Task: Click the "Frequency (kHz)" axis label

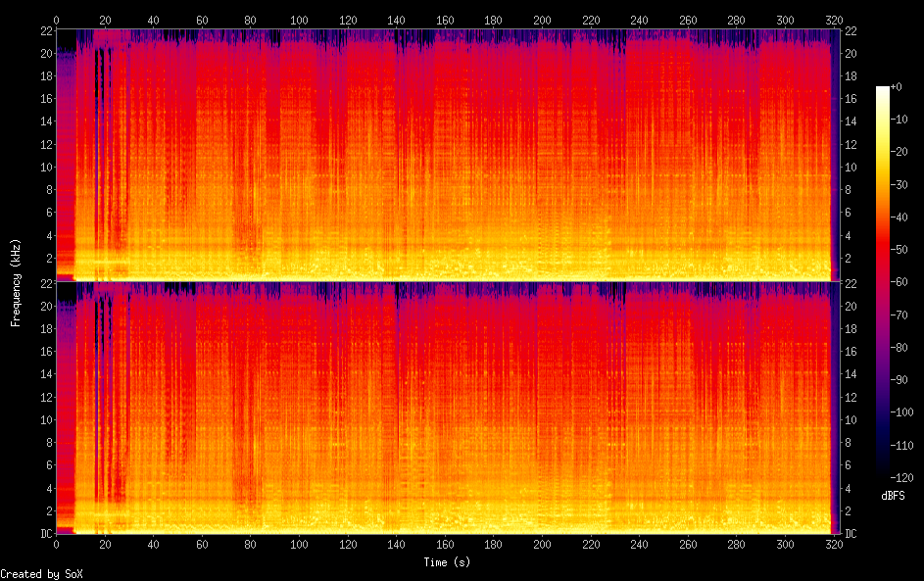Action: click(15, 282)
